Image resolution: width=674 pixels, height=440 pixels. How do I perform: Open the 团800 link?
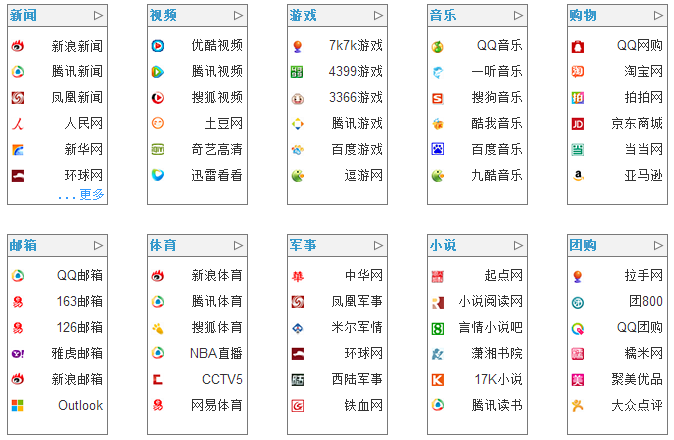[646, 301]
